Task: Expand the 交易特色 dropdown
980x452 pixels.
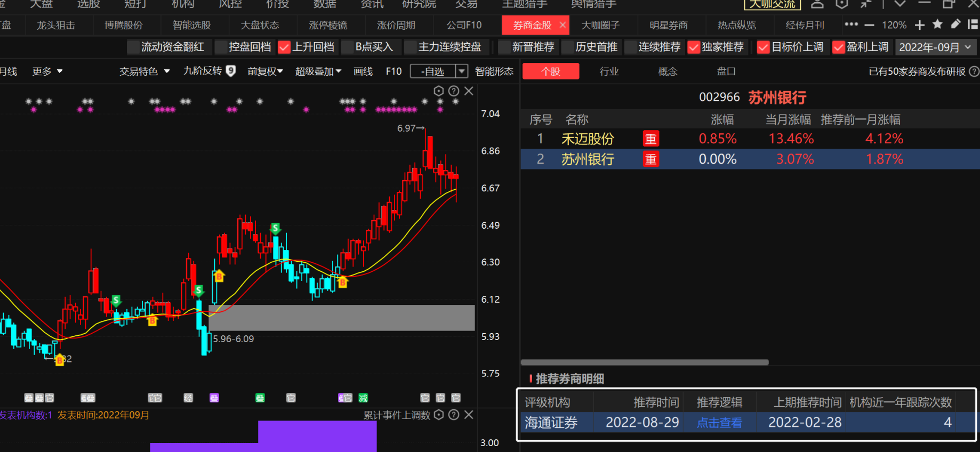Action: [x=144, y=71]
